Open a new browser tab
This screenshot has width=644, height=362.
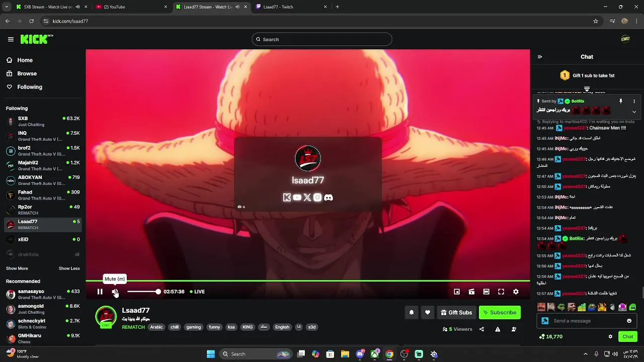point(337,7)
